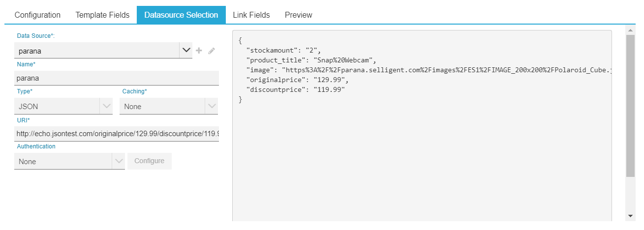Viewport: 644px width, 230px height.
Task: Expand the Data Source dropdown arrow
Action: (x=186, y=50)
